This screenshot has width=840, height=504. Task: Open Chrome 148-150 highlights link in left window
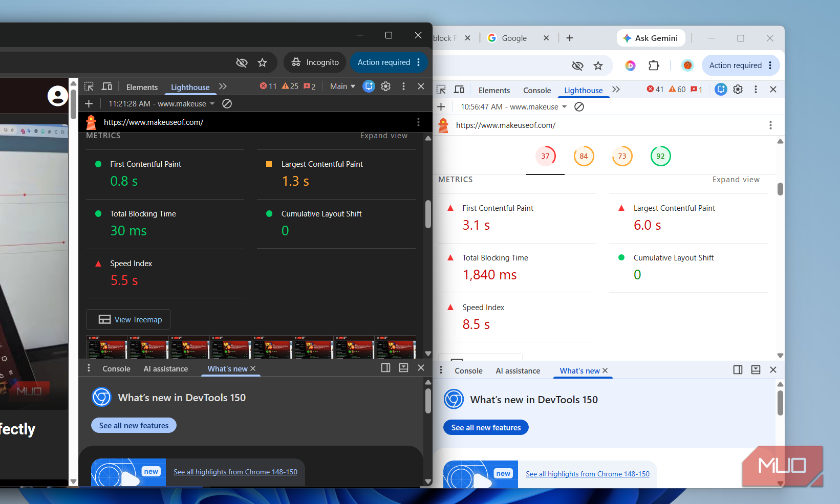click(x=235, y=472)
